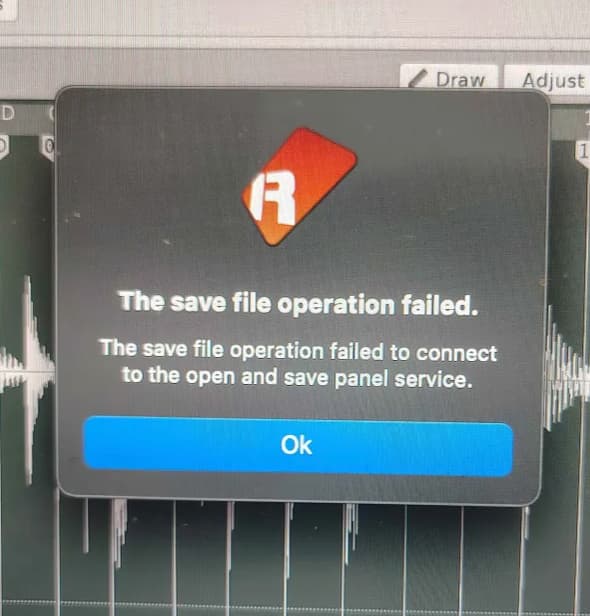Select the Draw tool with pencil icon

tap(449, 78)
